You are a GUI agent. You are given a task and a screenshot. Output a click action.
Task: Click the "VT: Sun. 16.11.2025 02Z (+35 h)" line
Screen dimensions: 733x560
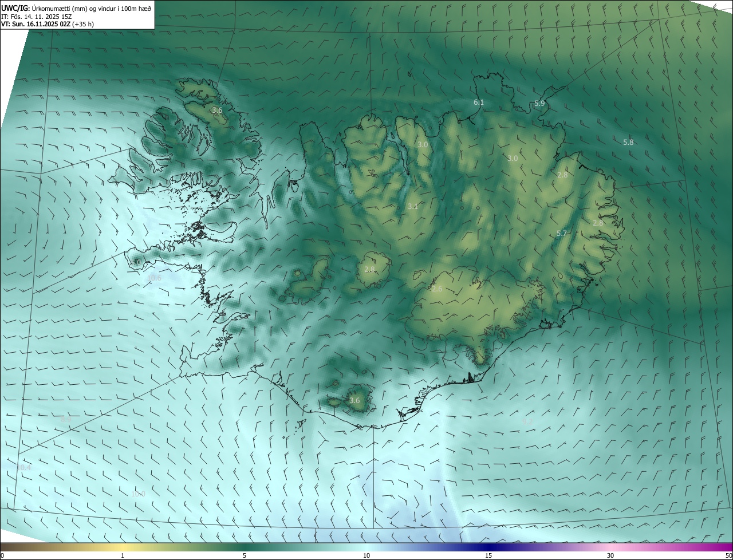48,24
